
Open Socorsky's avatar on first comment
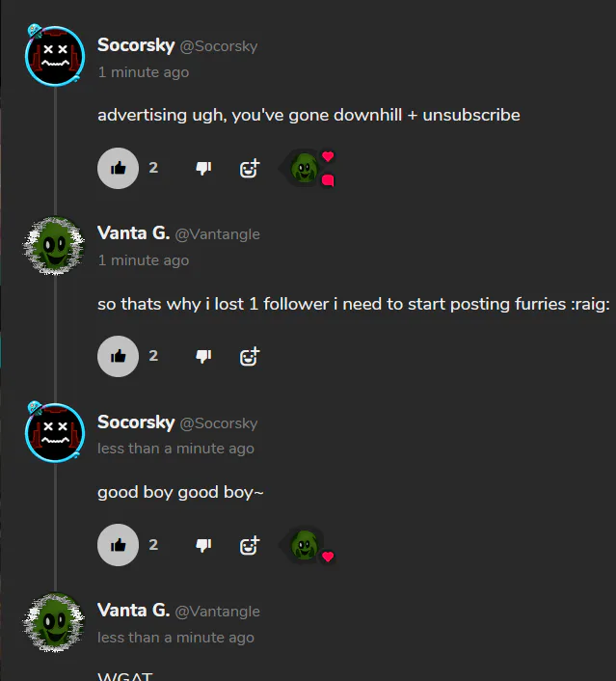[55, 56]
